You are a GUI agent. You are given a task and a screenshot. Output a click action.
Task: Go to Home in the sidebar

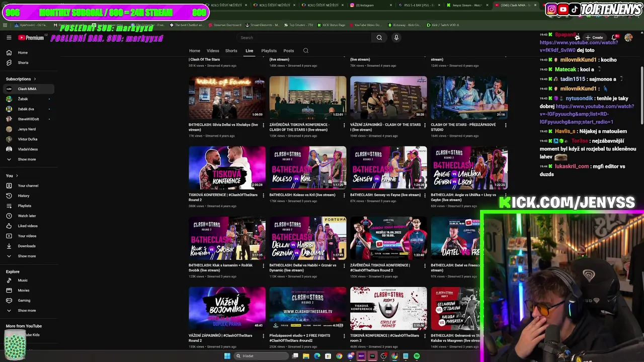point(28,53)
